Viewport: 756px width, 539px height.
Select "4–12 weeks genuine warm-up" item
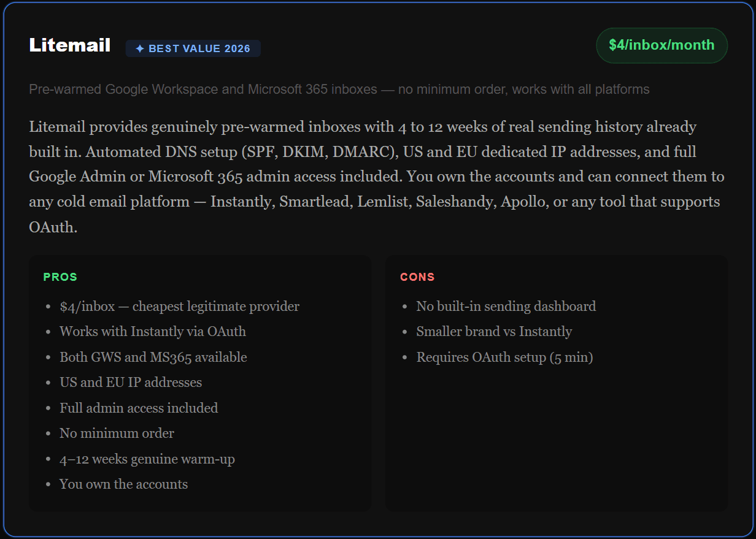147,459
